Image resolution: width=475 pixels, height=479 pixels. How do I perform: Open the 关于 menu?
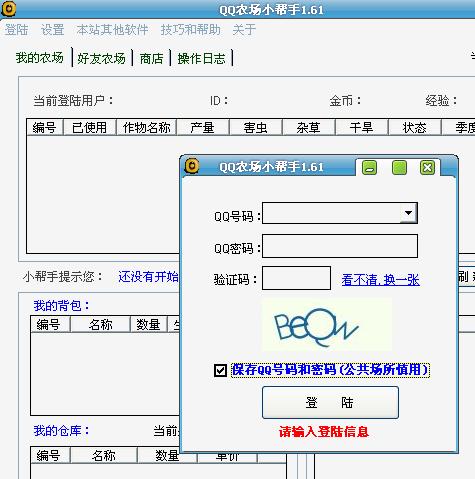click(244, 30)
